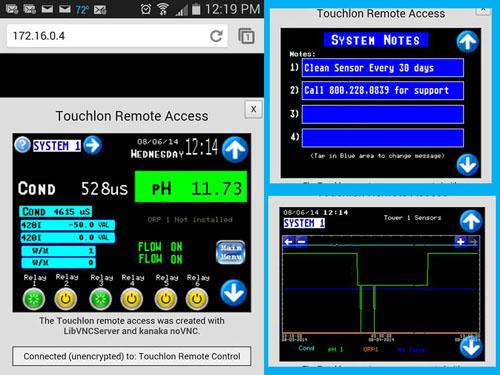Tap FLOW ON first indicator
The height and width of the screenshot is (375, 500).
pos(160,247)
